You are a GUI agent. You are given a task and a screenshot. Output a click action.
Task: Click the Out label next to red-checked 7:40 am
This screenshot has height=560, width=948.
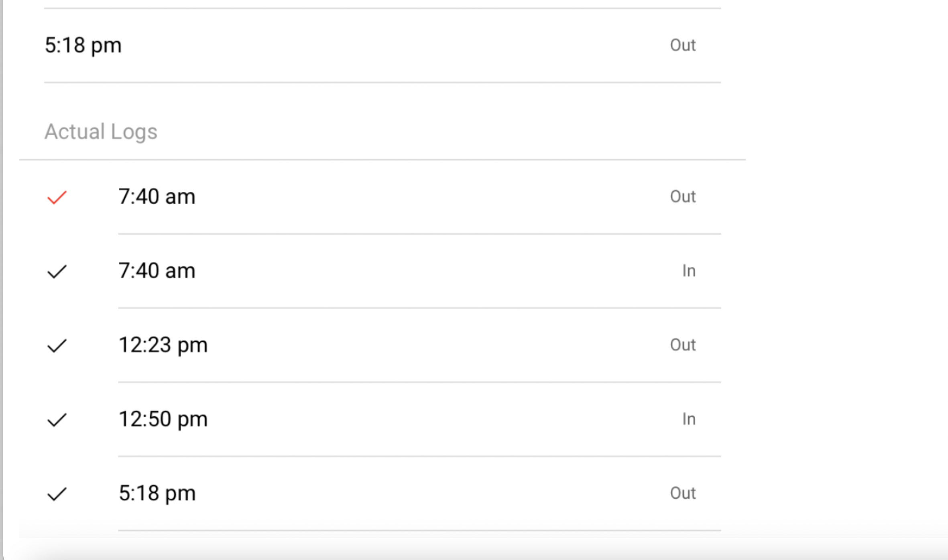[682, 197]
